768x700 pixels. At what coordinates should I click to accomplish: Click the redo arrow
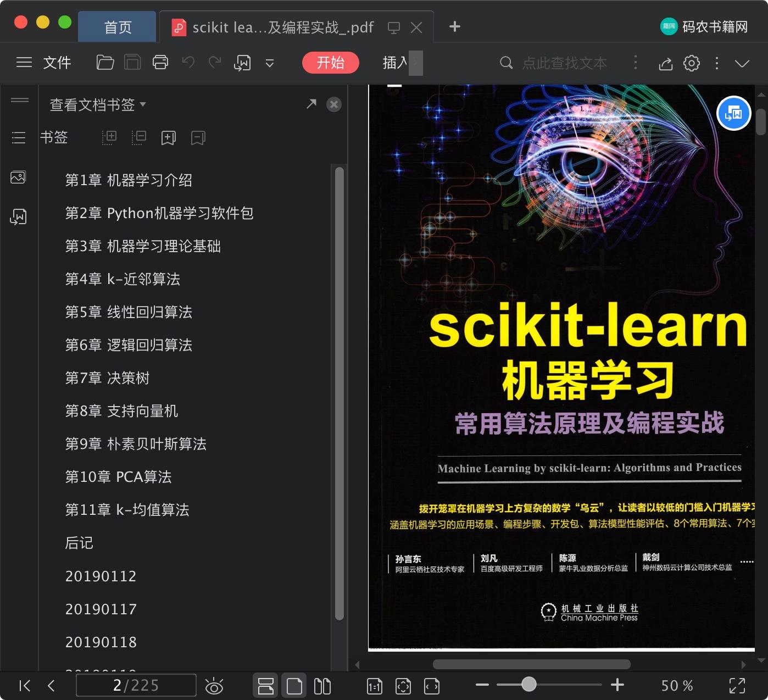[215, 62]
